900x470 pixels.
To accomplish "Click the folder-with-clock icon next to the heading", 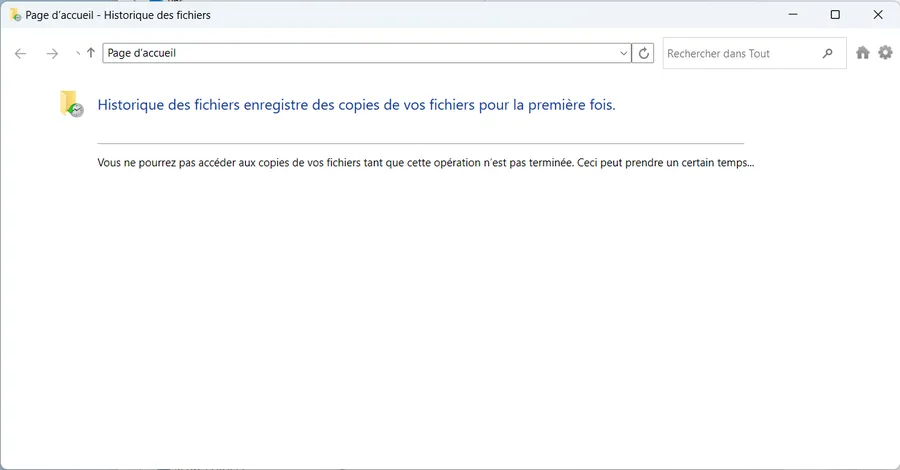I will click(72, 104).
